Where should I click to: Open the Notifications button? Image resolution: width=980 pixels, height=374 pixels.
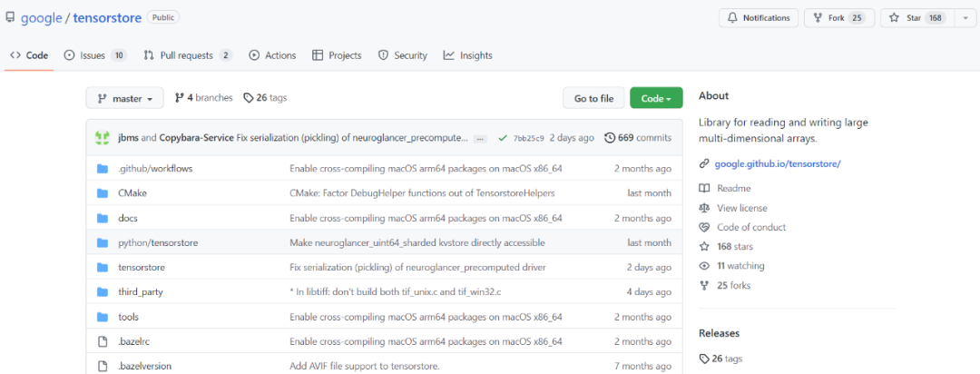(x=759, y=18)
